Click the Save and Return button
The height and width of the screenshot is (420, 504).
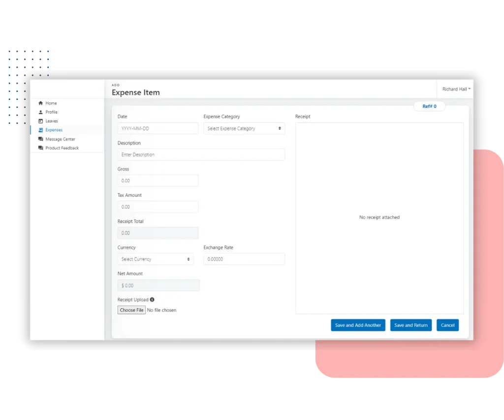[x=410, y=325]
